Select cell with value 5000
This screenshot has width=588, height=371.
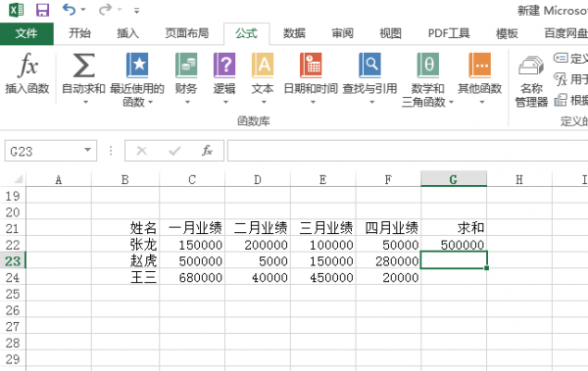pyautogui.click(x=258, y=260)
